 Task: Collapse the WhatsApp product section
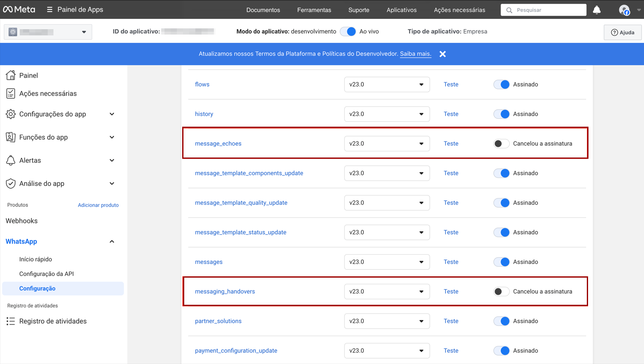(112, 241)
